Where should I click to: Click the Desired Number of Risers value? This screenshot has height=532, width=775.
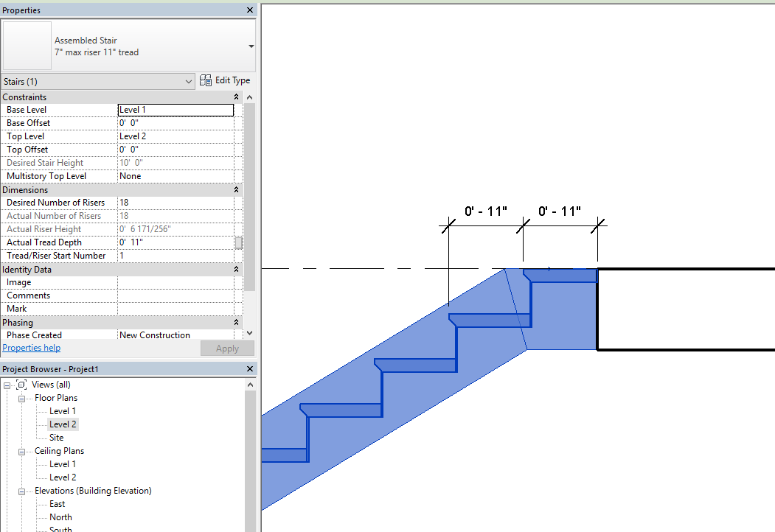pyautogui.click(x=175, y=203)
